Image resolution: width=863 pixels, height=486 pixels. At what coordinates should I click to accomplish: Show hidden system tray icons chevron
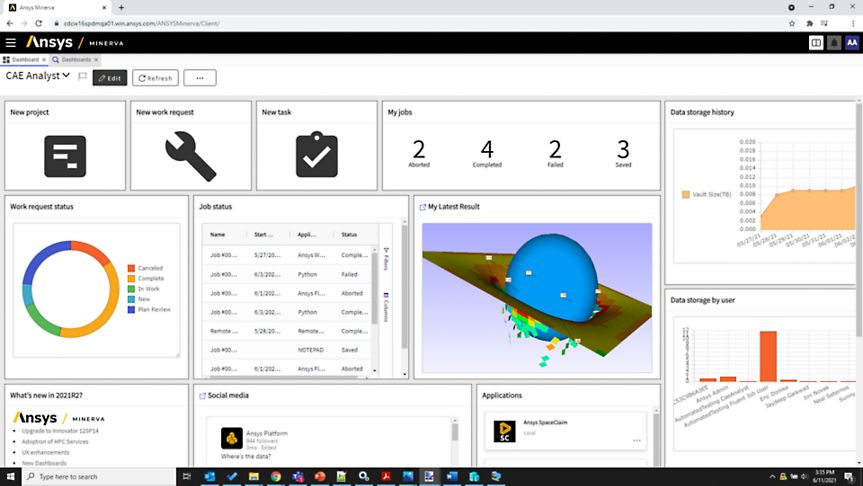point(772,477)
